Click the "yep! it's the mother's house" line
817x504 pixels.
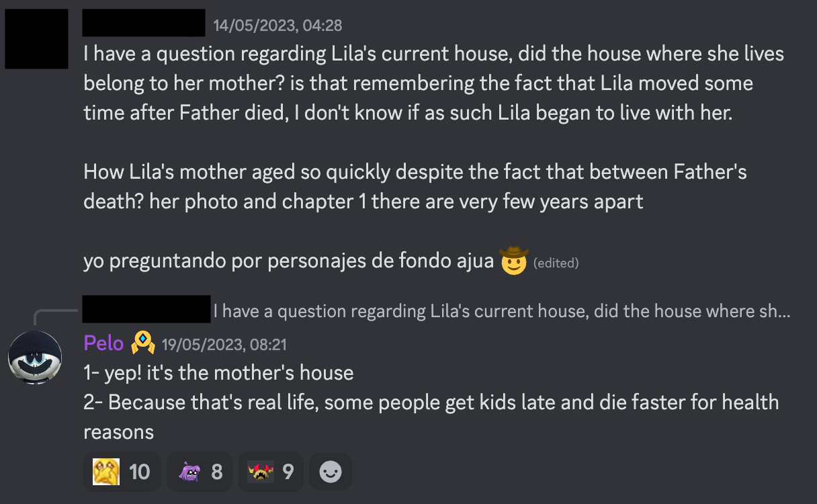pyautogui.click(x=218, y=372)
